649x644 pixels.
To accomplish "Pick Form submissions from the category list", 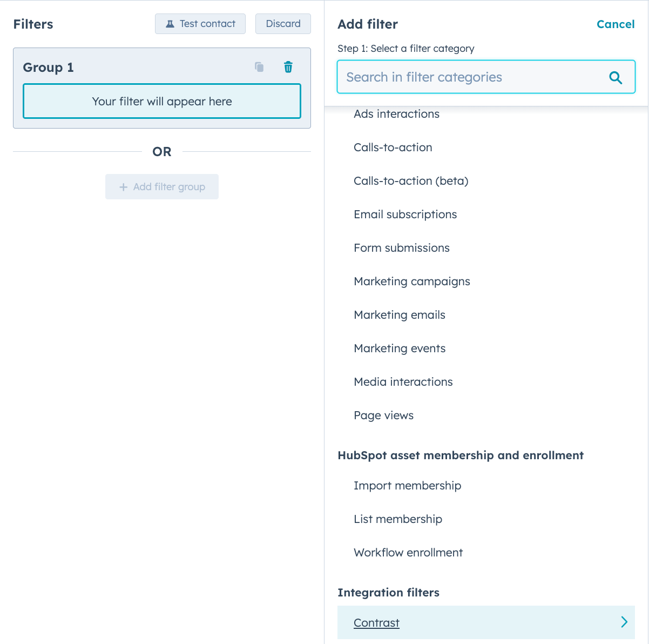I will coord(402,248).
